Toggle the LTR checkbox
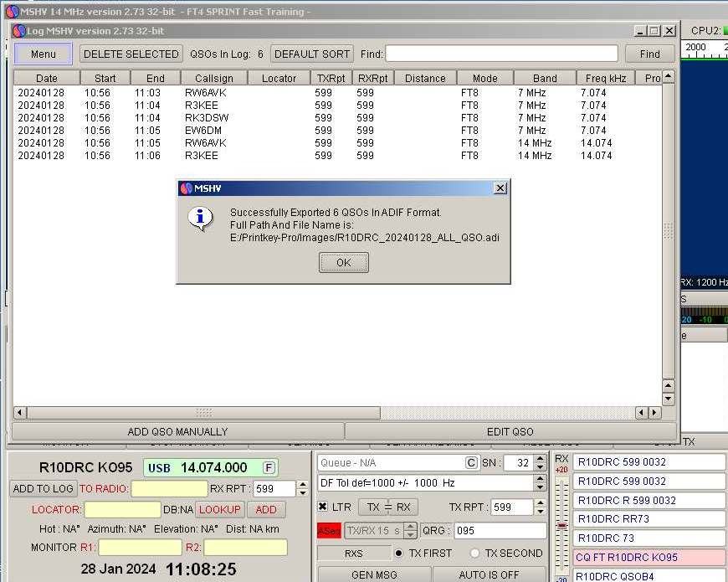The width and height of the screenshot is (728, 582). pyautogui.click(x=323, y=507)
